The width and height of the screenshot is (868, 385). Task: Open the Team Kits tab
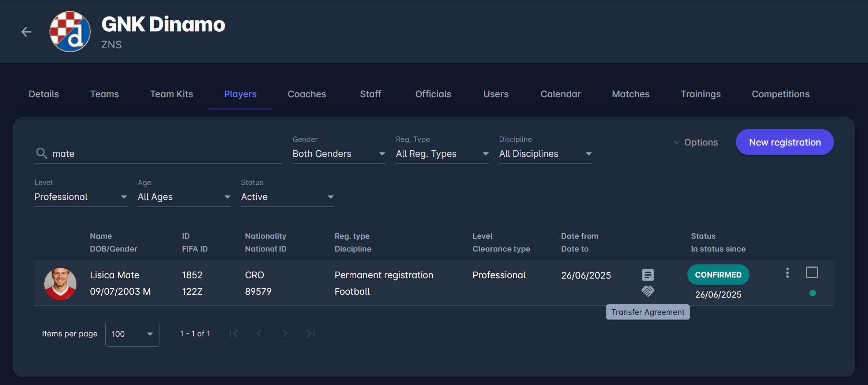172,94
